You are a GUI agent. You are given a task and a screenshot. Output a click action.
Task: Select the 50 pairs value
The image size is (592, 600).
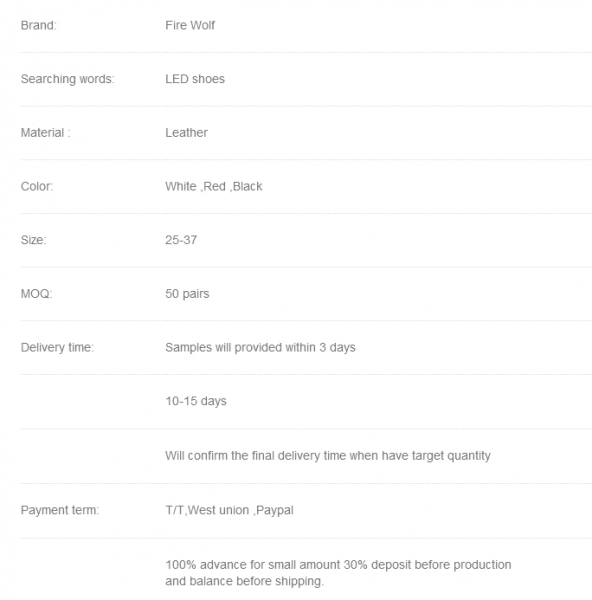(187, 294)
